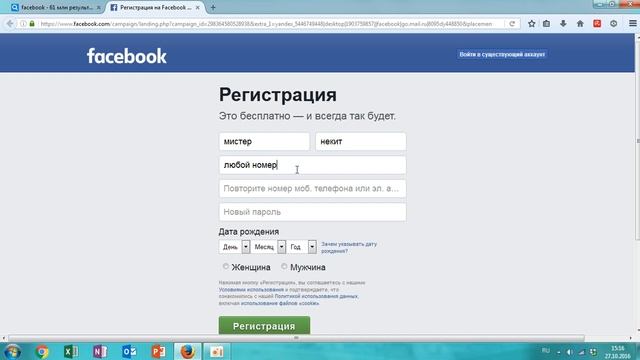Screen dimensions: 640x360
Task: Close the facebook search results tab
Action: tap(98, 7)
